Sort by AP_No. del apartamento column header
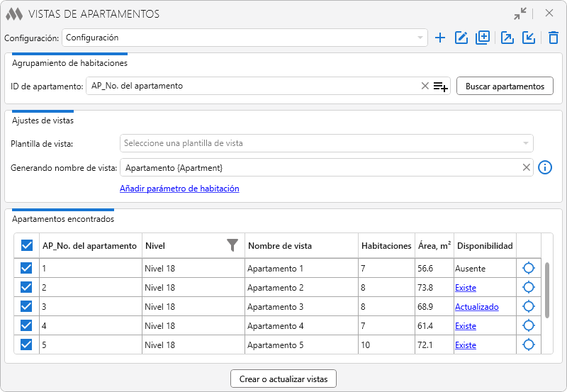The image size is (567, 392). tap(90, 246)
